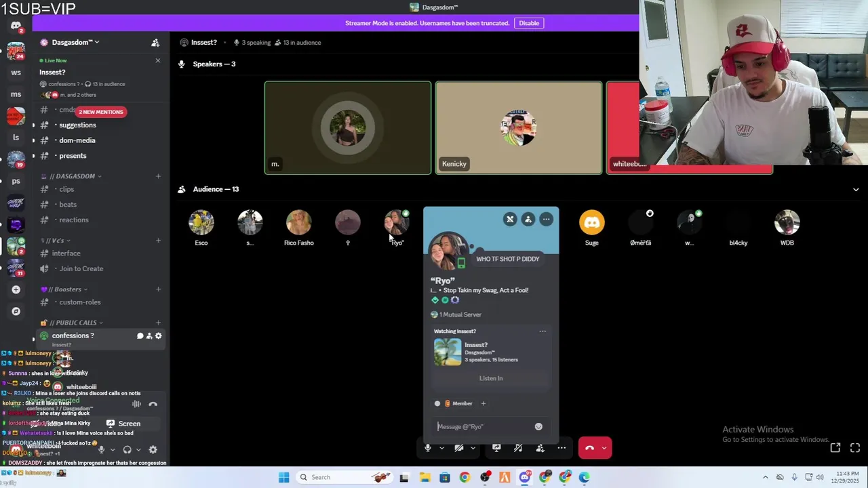Viewport: 868px width, 488px height.
Task: Toggle noise suppression waveform icon
Action: coord(136,404)
